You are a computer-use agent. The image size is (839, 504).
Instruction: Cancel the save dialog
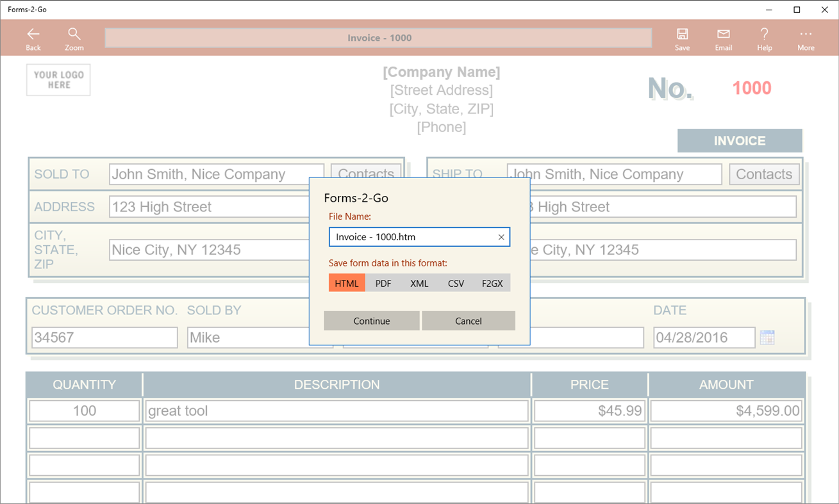point(469,321)
